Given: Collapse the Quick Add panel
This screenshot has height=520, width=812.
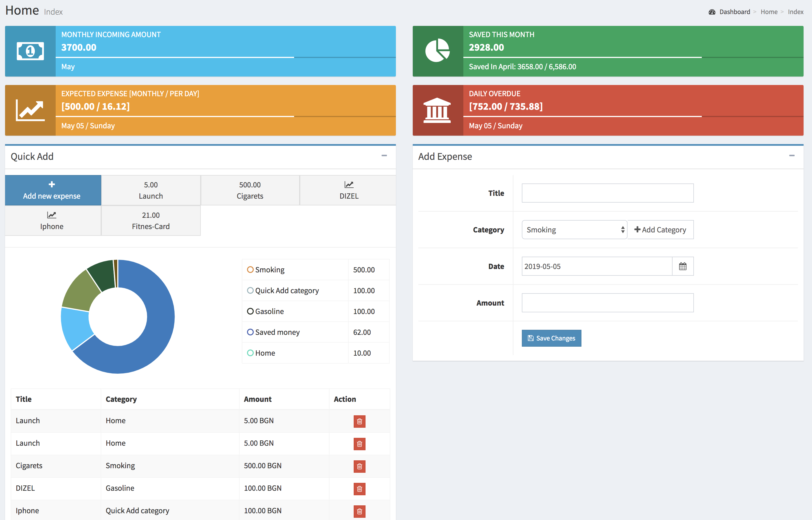Looking at the screenshot, I should coord(384,156).
